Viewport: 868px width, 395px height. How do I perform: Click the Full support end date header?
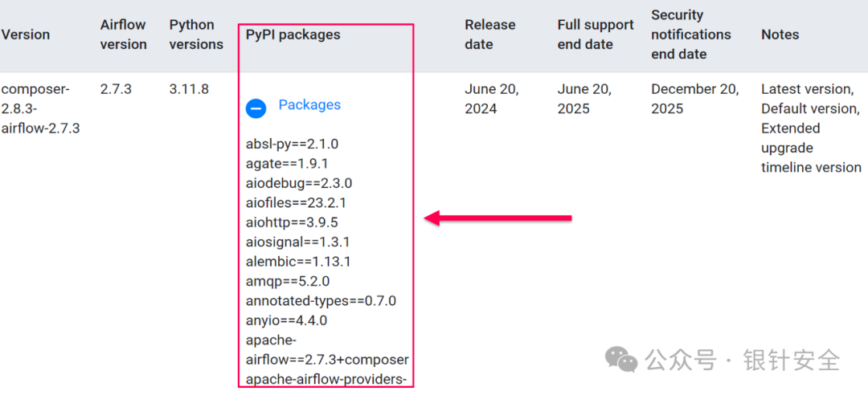coord(596,35)
